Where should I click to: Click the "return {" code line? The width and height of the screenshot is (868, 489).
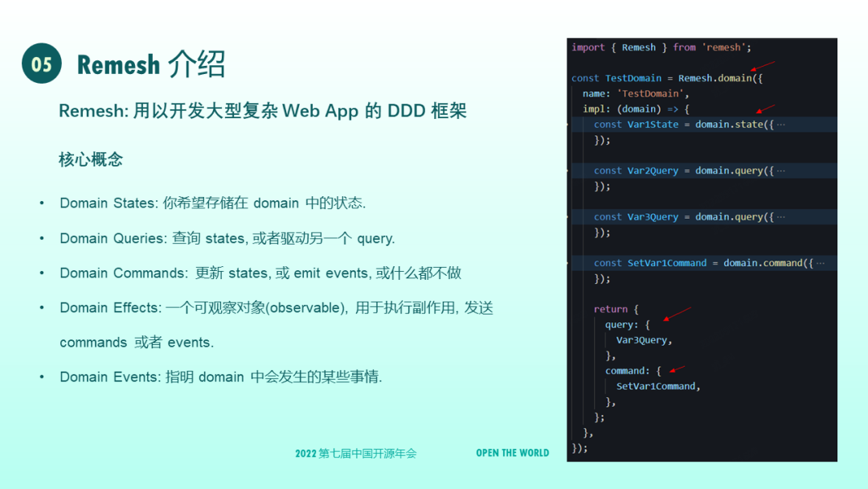[616, 309]
